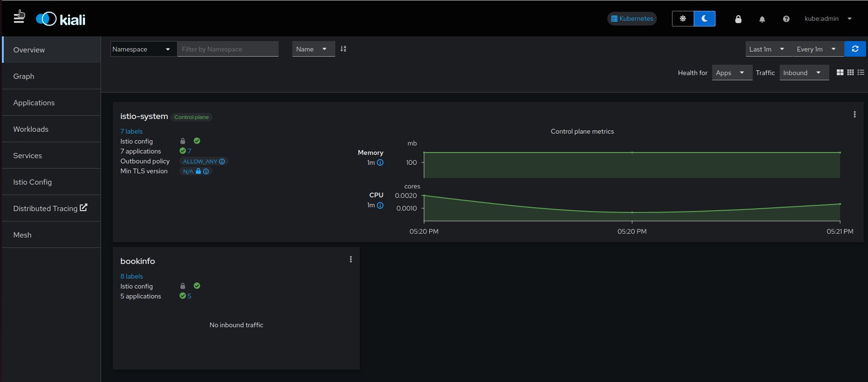Screen dimensions: 868x382
Task: Click istio-system Istio config green check
Action: point(197,141)
